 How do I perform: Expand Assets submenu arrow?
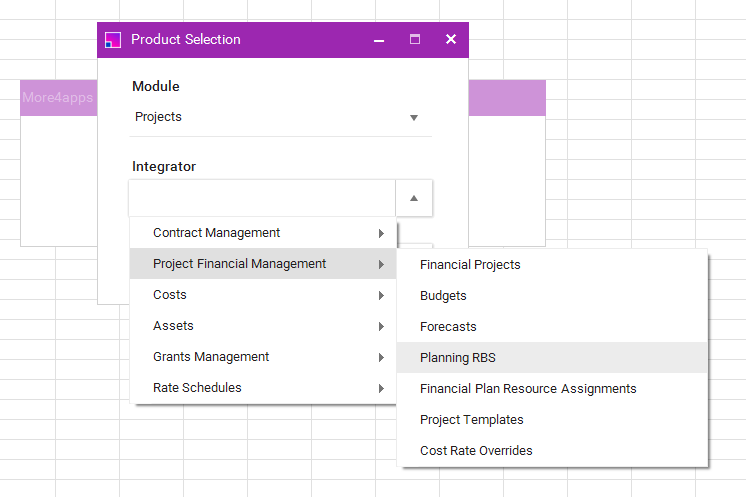point(381,326)
